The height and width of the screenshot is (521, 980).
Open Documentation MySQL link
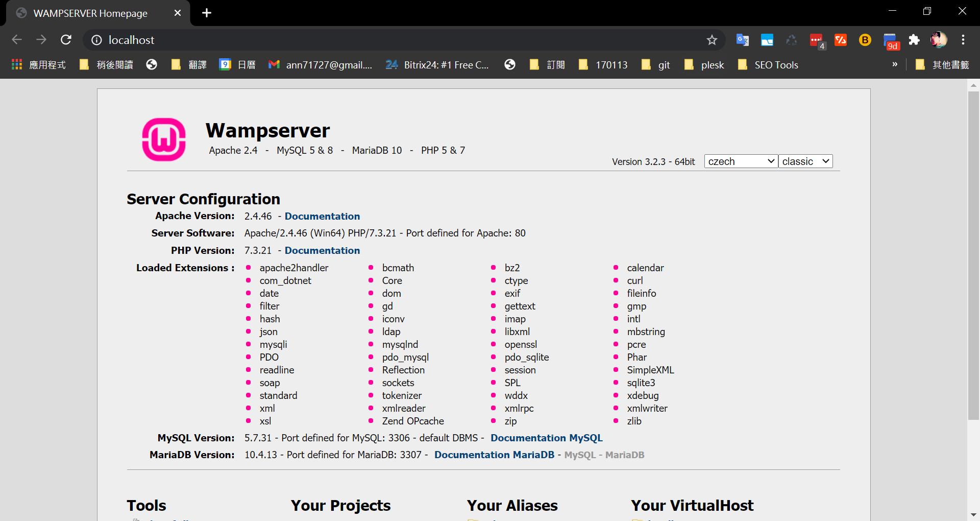pyautogui.click(x=547, y=438)
